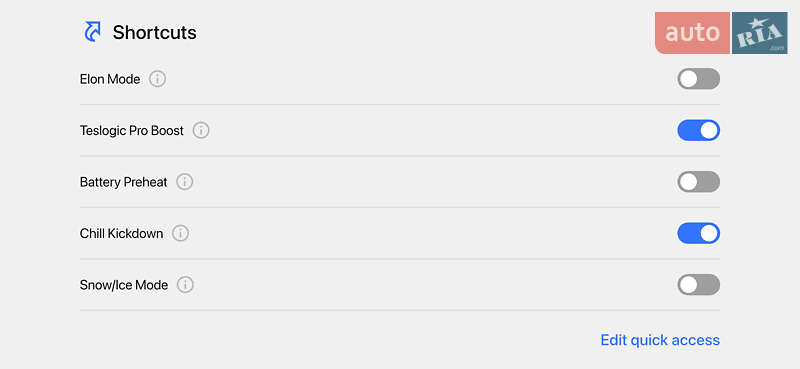Image resolution: width=800 pixels, height=369 pixels.
Task: Turn on Battery Preheat toggle
Action: coord(698,182)
